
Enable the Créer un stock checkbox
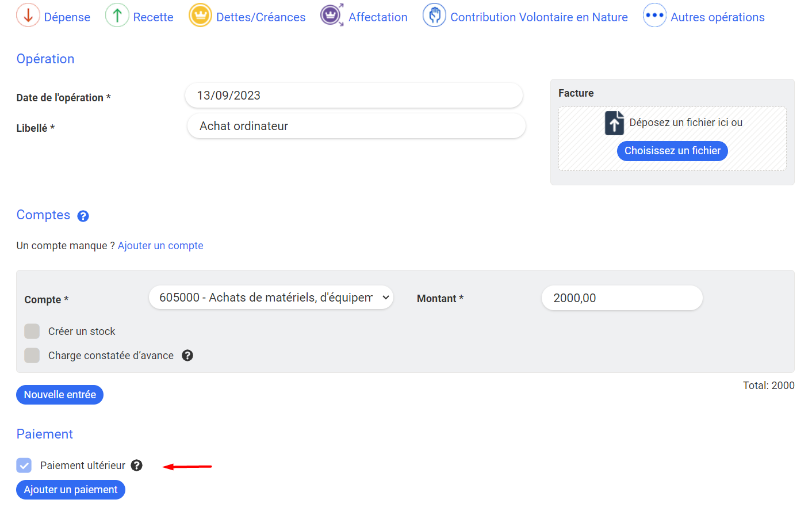coord(32,331)
